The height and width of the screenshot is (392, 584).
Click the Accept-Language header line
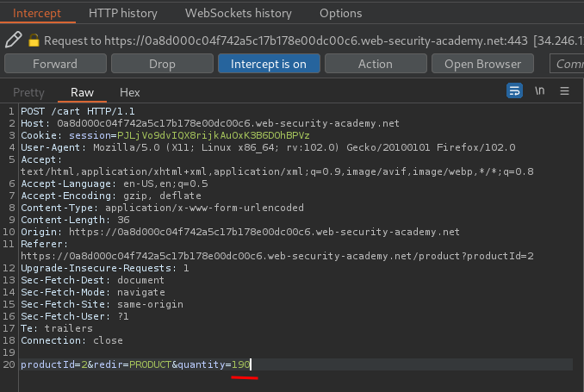115,184
